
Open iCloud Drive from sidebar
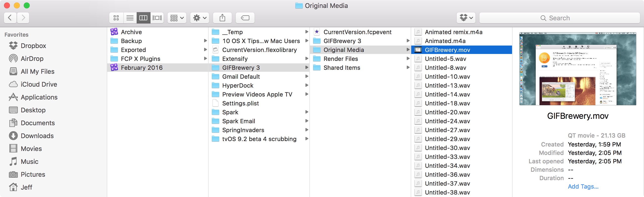(x=39, y=84)
